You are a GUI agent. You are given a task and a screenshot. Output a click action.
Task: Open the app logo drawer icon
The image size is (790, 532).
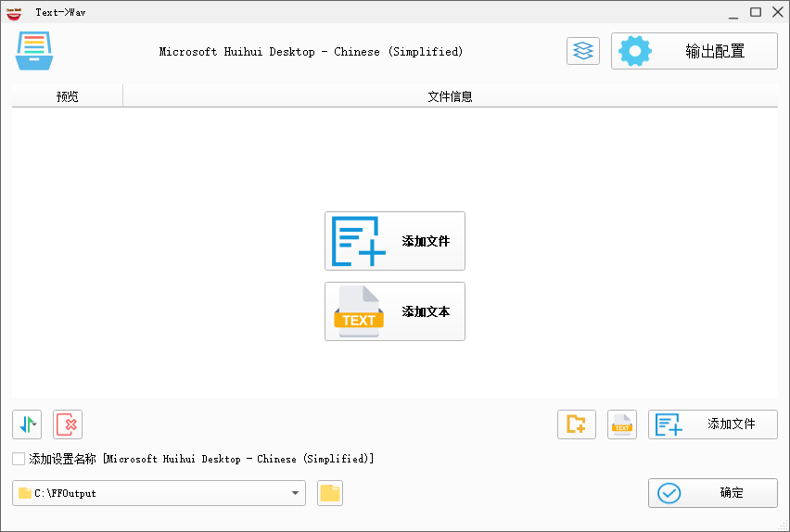tap(33, 51)
